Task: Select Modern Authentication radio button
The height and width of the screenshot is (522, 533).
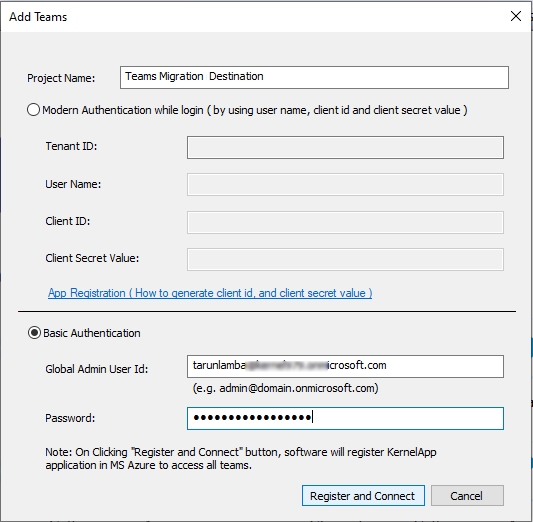Action: [x=33, y=110]
